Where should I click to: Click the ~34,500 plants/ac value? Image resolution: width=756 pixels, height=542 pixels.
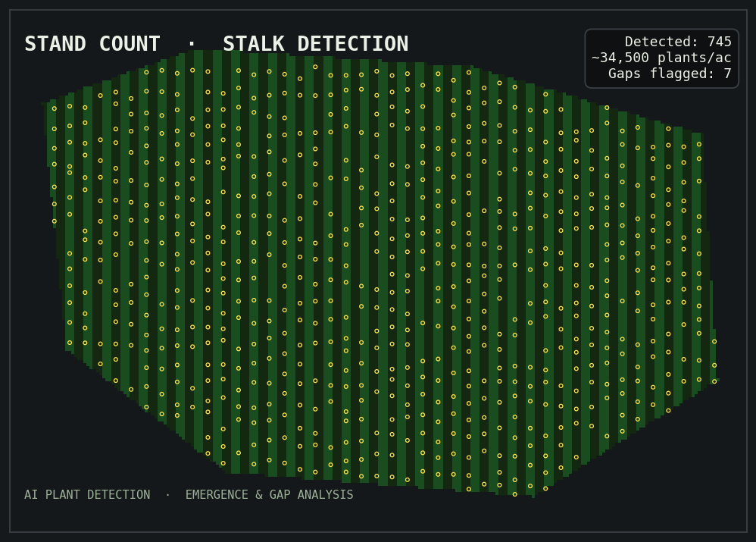point(661,58)
